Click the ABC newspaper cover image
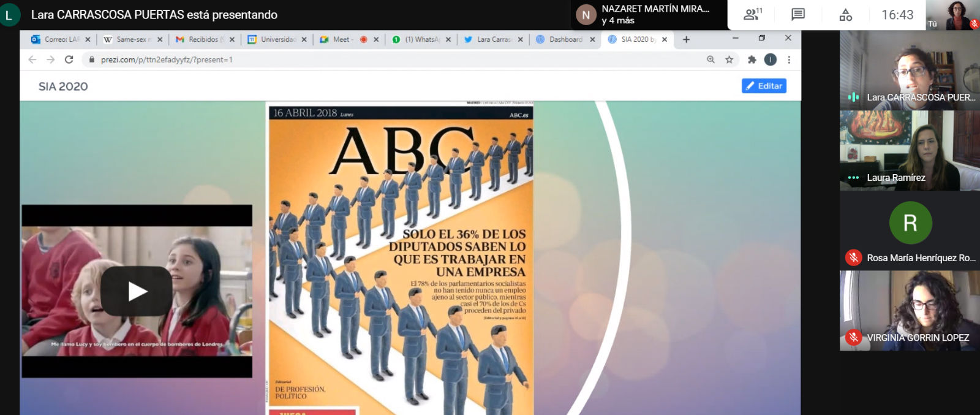The height and width of the screenshot is (415, 980). coord(401,257)
